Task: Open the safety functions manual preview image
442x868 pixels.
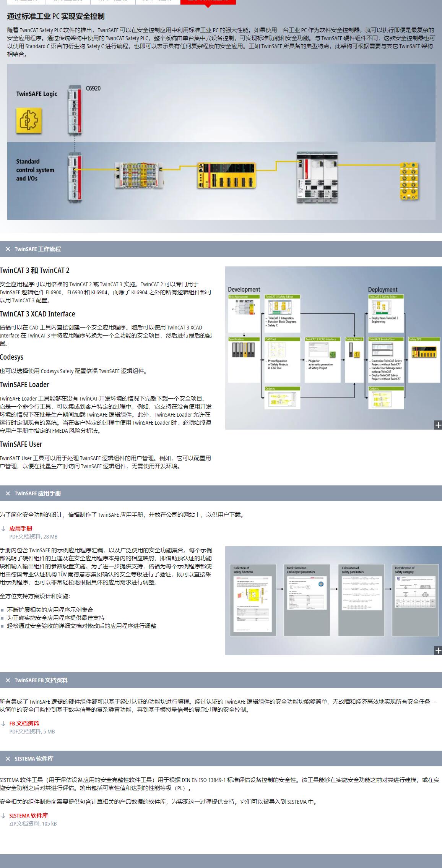Action: 333,600
